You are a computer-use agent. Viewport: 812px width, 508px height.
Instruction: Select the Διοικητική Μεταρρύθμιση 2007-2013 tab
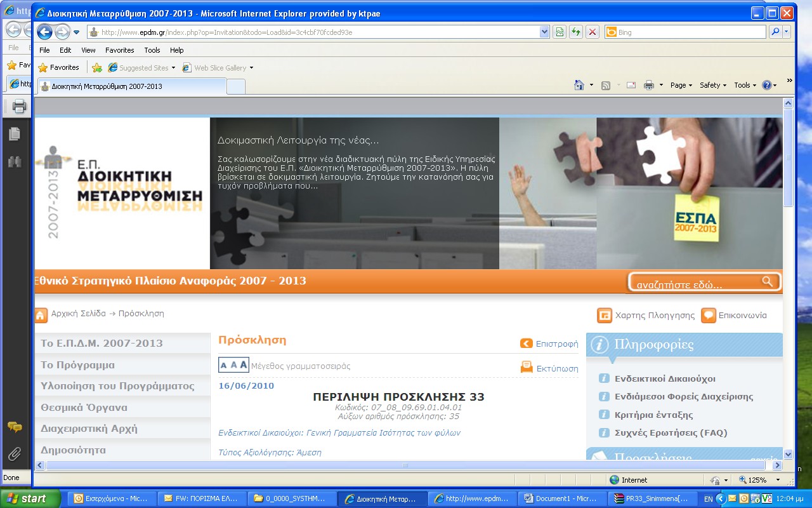[131, 86]
